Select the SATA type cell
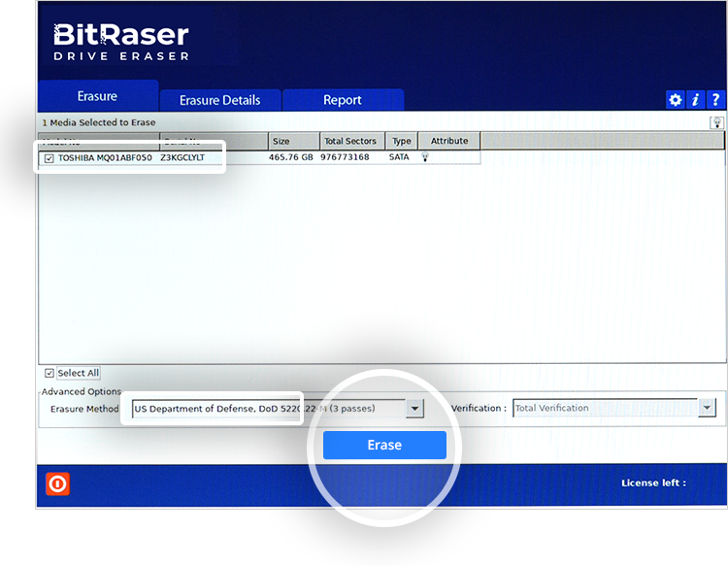Image resolution: width=728 pixels, height=566 pixels. 399,157
